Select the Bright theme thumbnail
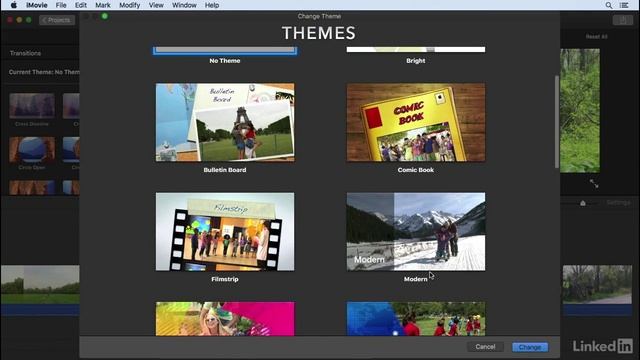 tap(416, 49)
